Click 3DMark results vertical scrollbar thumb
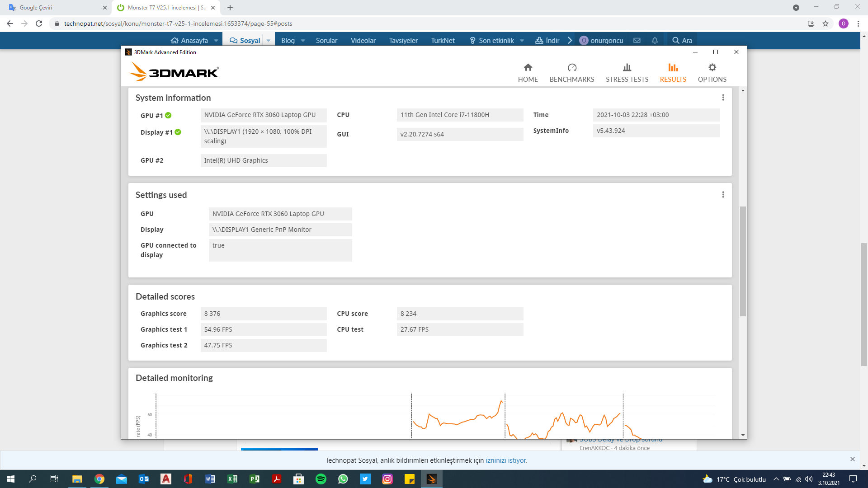Image resolution: width=868 pixels, height=488 pixels. [743, 261]
